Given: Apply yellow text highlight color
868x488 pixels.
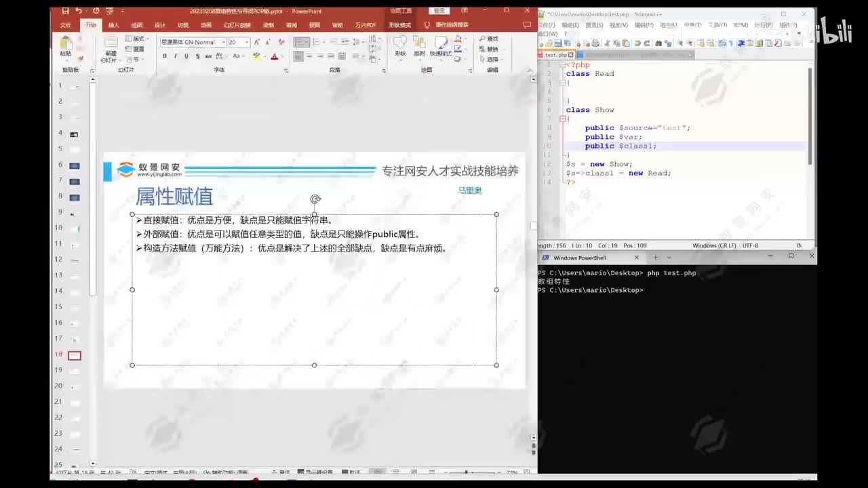Looking at the screenshot, I should pos(258,56).
